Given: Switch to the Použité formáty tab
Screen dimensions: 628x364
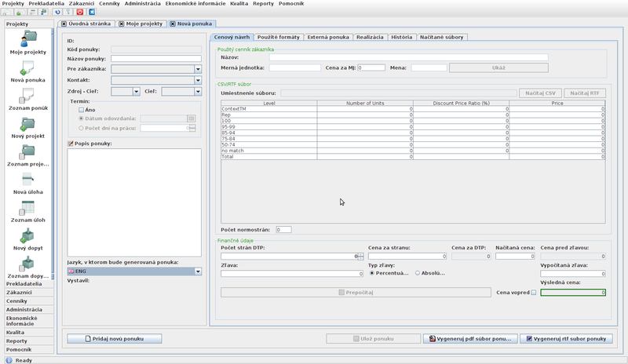Looking at the screenshot, I should 279,37.
